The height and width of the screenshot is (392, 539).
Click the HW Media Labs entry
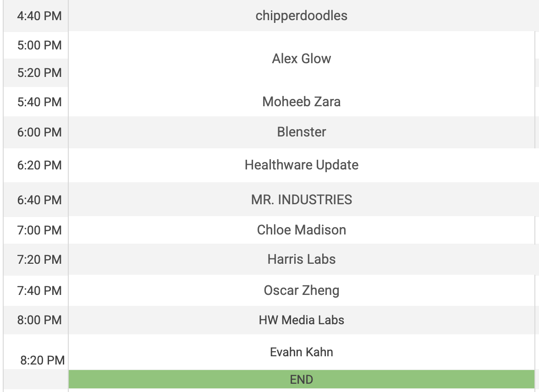tap(302, 320)
